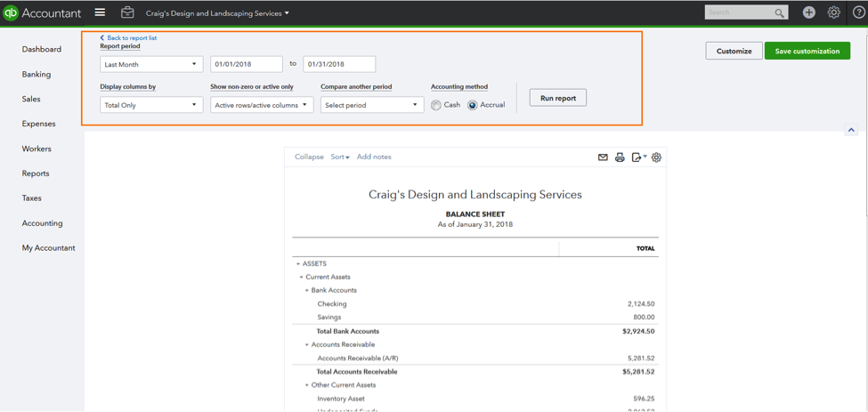Open the Create plus menu

808,12
